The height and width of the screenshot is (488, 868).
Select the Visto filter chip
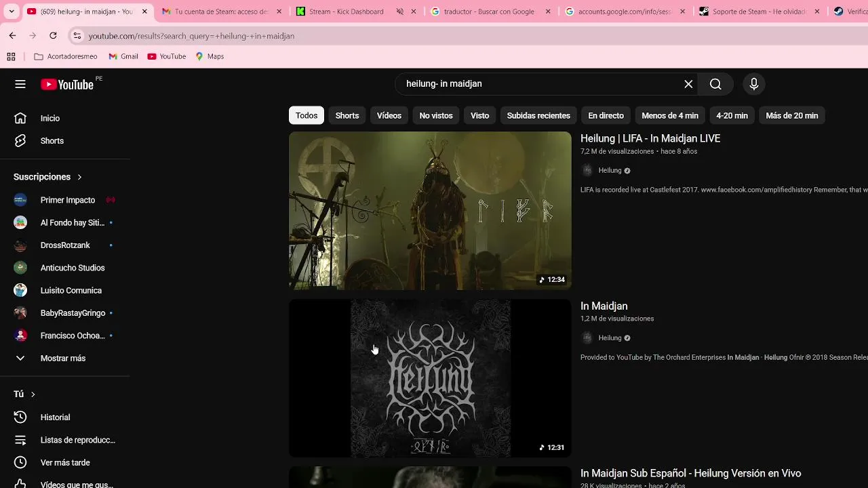(x=480, y=115)
